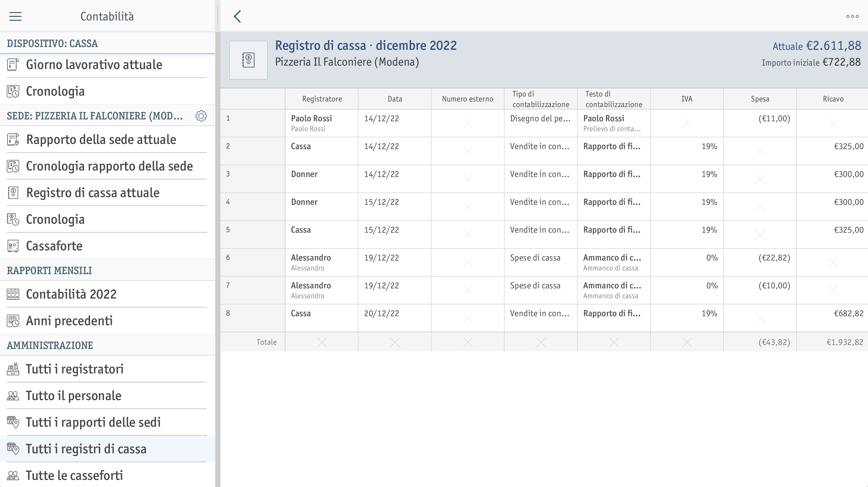Click the 15/12/22 date in row 4
The image size is (868, 487).
[381, 202]
